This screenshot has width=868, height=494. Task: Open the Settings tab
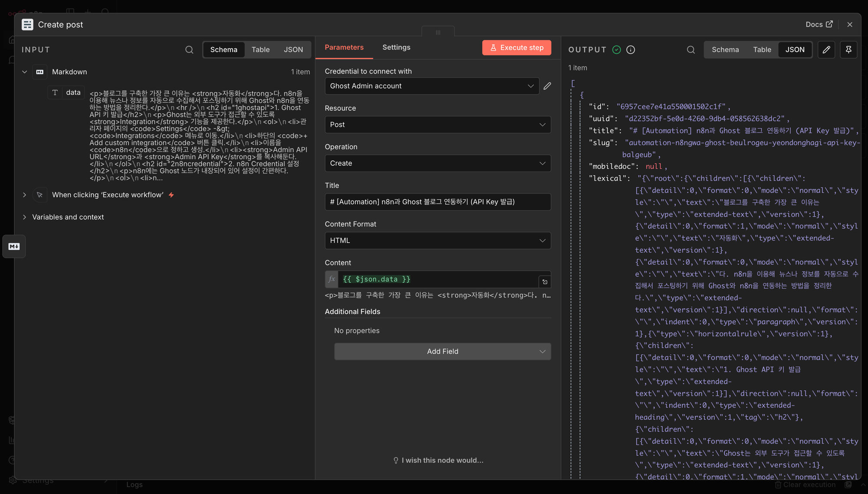396,47
